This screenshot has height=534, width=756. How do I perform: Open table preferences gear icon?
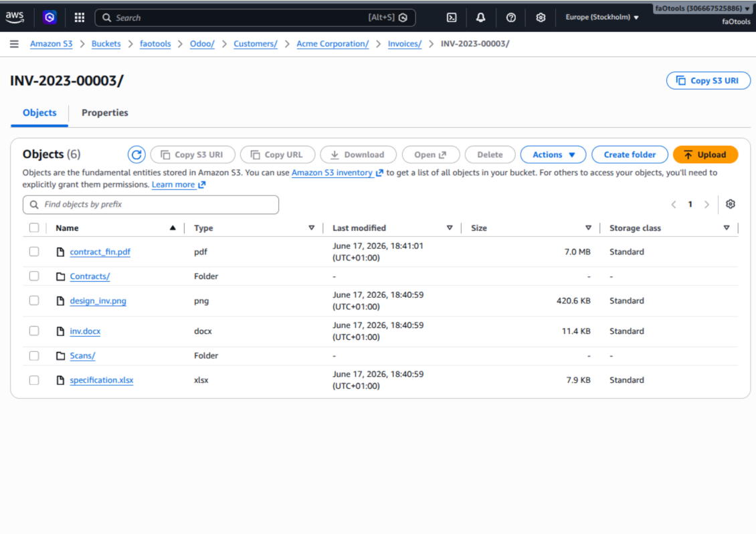pos(731,204)
